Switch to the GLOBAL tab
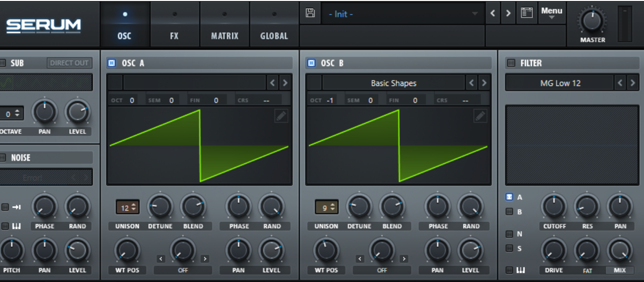 point(274,24)
